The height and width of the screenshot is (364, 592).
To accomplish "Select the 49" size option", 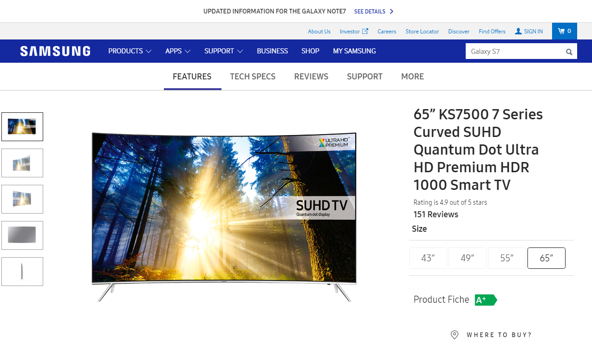I will (468, 258).
